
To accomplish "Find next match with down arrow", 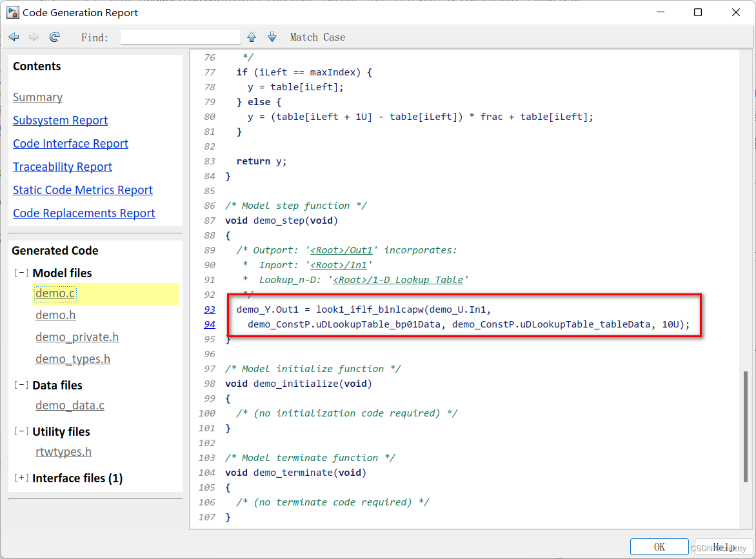I will pos(272,37).
